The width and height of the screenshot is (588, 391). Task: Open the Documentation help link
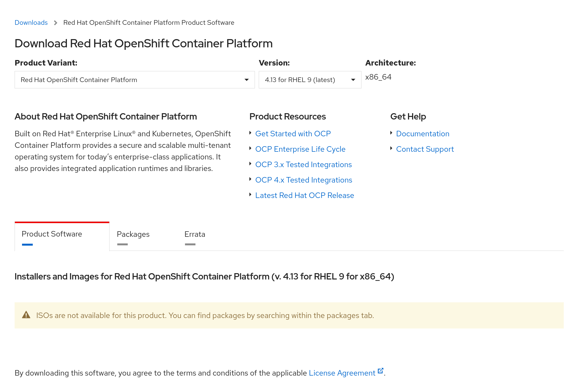[x=423, y=134]
